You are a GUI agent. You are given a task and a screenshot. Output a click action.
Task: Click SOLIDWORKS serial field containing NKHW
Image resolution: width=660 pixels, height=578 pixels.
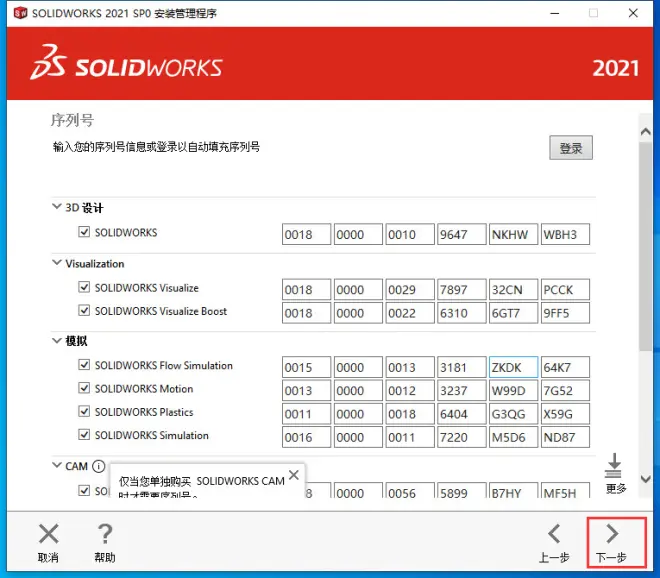pos(514,234)
